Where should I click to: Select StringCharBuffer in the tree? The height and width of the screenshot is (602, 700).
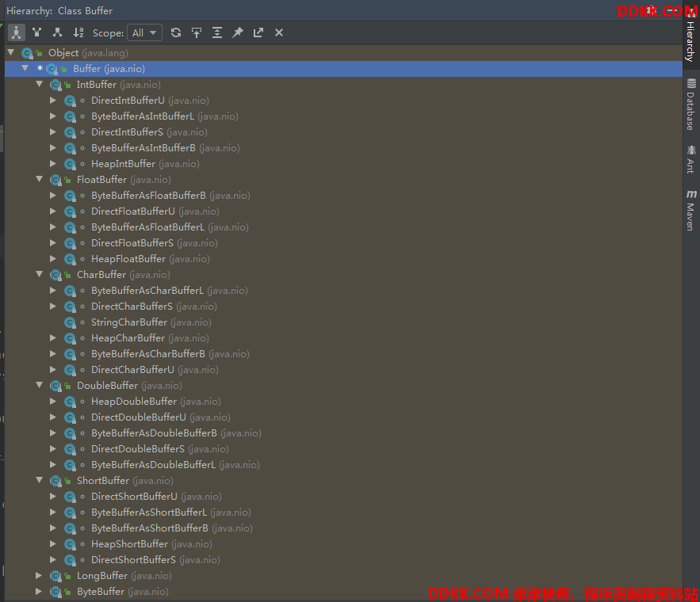click(x=128, y=322)
